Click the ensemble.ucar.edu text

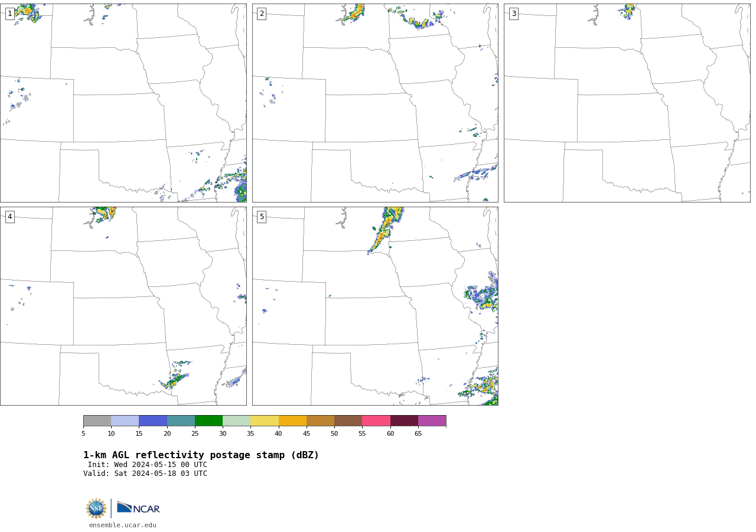(x=123, y=526)
